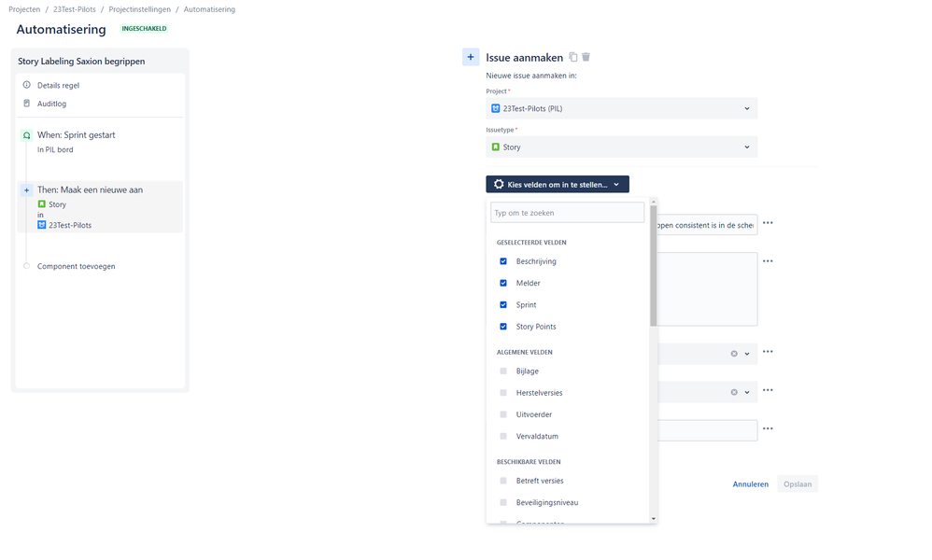Image resolution: width=932 pixels, height=560 pixels.
Task: Open more options for the summary field
Action: (x=768, y=223)
